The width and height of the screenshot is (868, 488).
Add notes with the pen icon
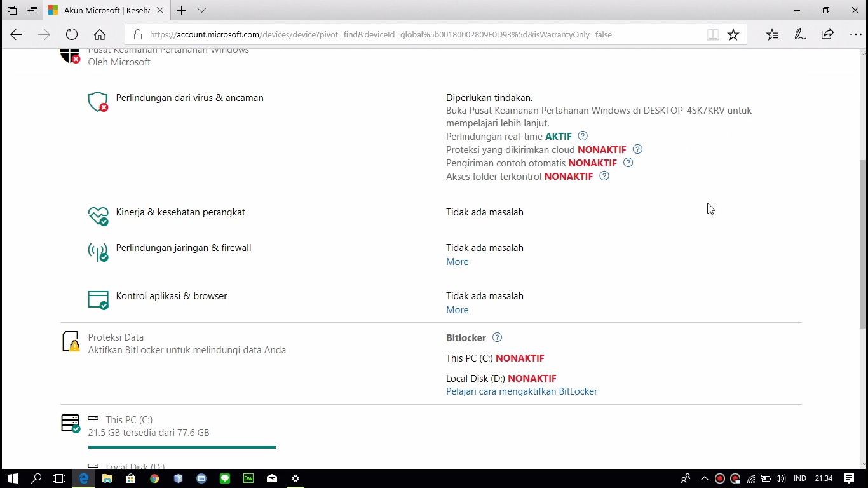pos(800,35)
